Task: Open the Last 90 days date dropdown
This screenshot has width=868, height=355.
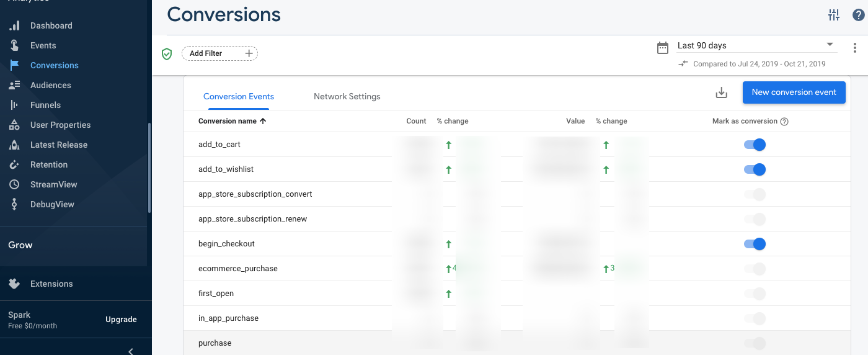Action: (x=755, y=45)
